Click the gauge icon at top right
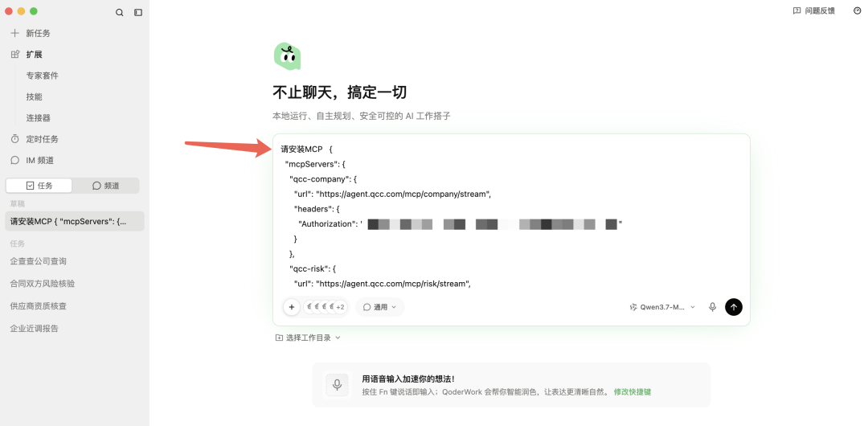Image resolution: width=868 pixels, height=426 pixels. 857,10
